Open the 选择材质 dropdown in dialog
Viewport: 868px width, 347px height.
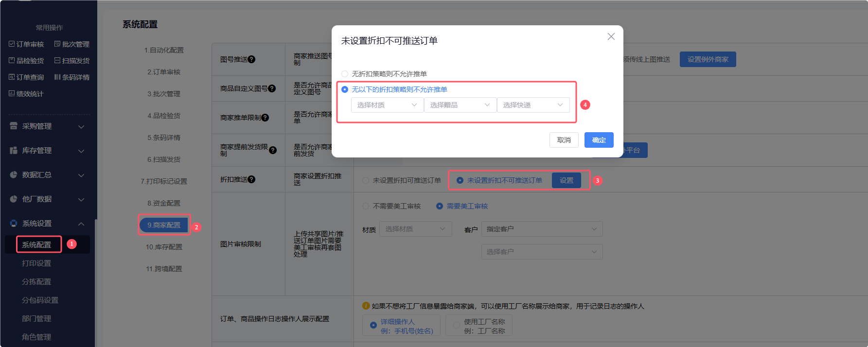(x=387, y=105)
